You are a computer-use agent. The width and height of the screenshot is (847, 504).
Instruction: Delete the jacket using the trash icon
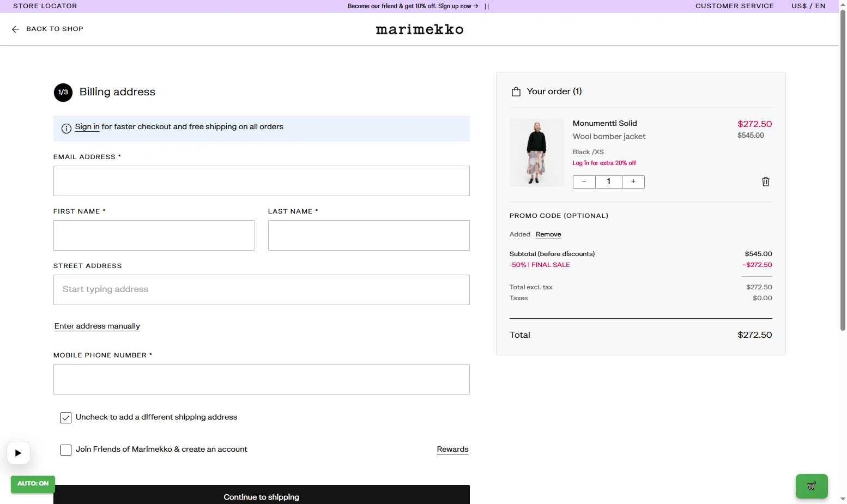[x=766, y=182]
